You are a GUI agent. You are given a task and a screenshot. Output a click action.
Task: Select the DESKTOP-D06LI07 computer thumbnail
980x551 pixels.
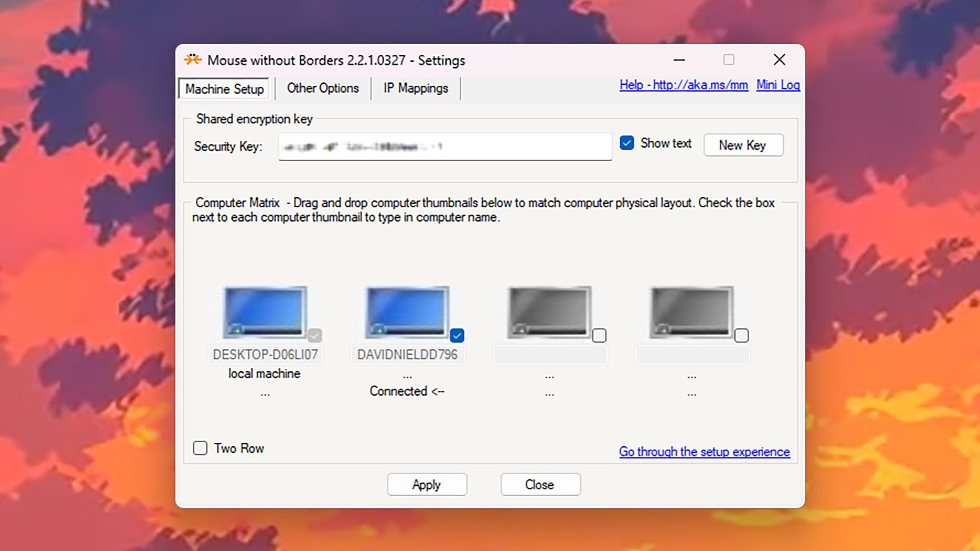pyautogui.click(x=265, y=312)
